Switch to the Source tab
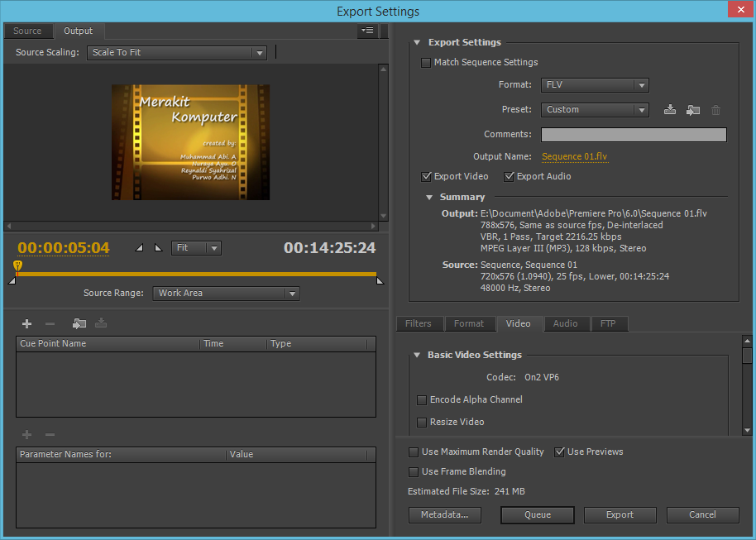756x540 pixels. click(x=27, y=31)
